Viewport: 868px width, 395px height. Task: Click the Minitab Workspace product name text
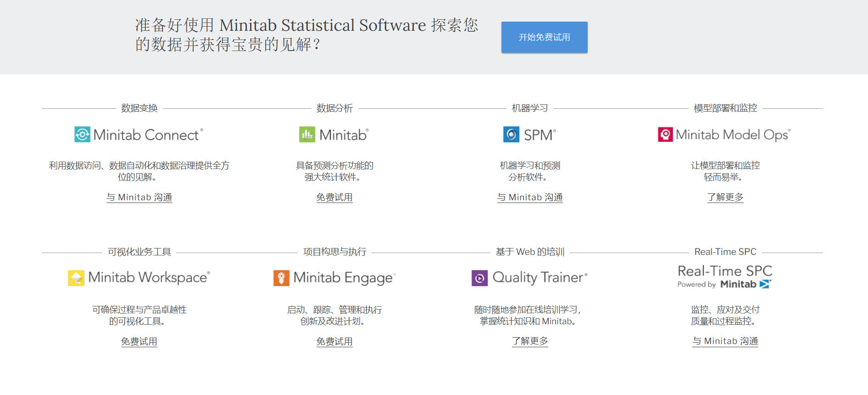point(148,277)
